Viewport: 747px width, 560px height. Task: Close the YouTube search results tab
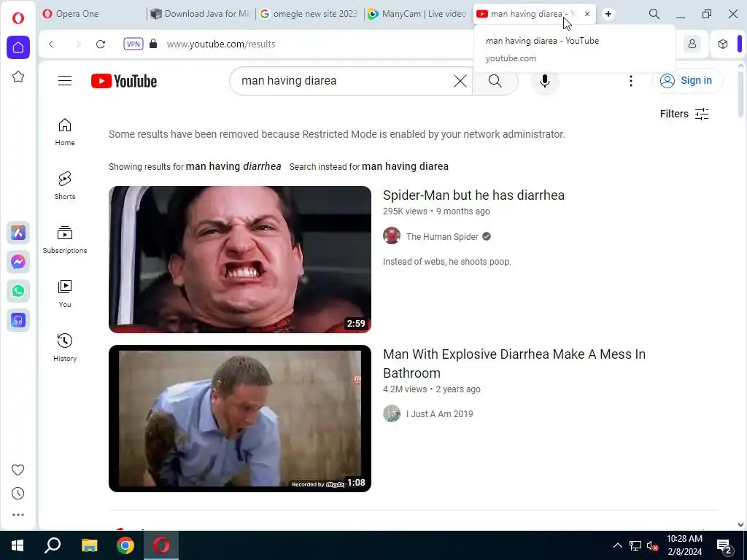tap(587, 14)
